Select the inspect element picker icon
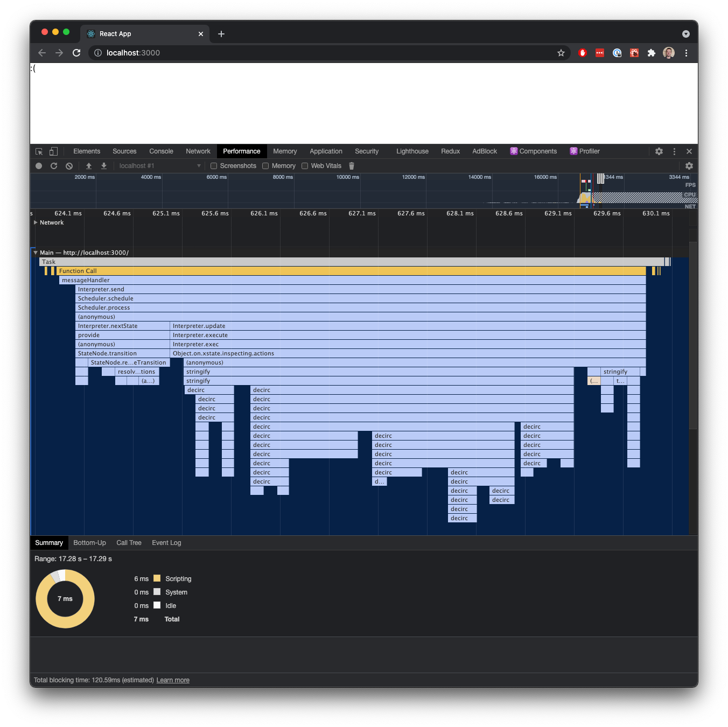This screenshot has height=727, width=728. 39,151
